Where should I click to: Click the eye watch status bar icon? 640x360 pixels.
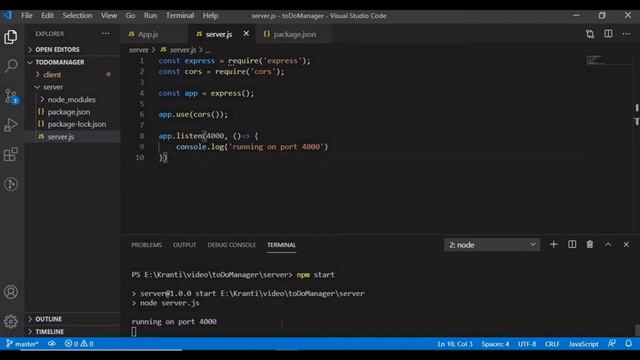coord(52,344)
